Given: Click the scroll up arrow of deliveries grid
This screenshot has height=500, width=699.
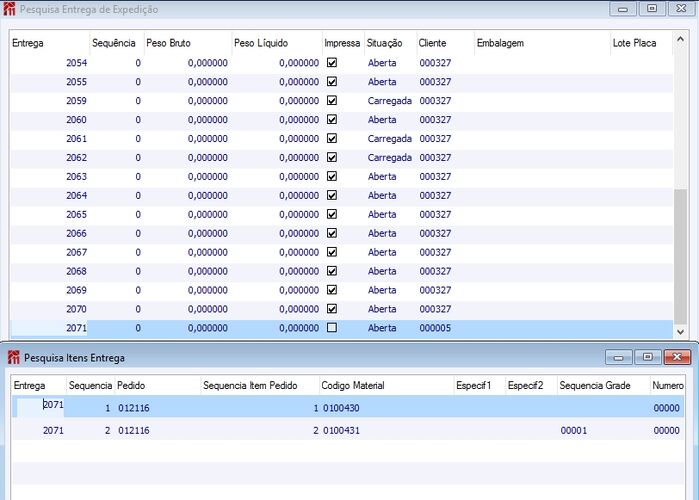Looking at the screenshot, I should click(680, 39).
